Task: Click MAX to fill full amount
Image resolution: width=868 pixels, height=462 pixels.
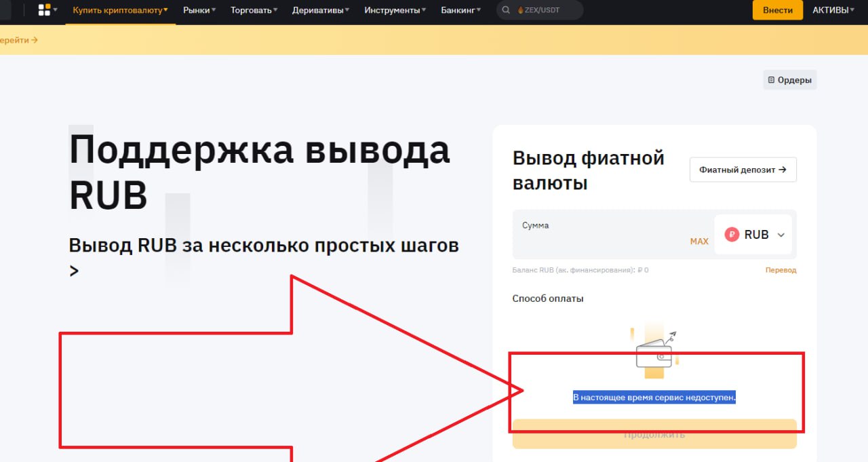Action: click(698, 242)
